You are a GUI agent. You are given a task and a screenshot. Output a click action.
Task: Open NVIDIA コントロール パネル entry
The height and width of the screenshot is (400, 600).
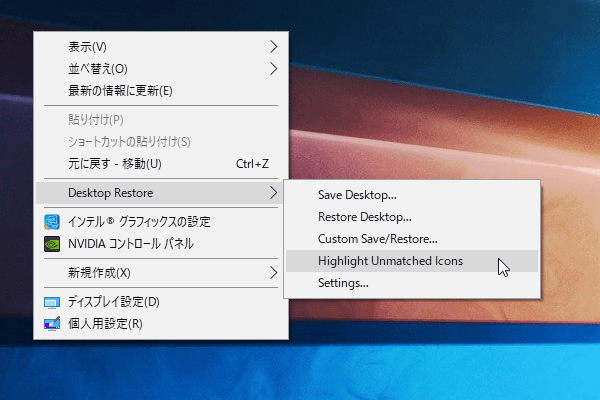pyautogui.click(x=161, y=244)
